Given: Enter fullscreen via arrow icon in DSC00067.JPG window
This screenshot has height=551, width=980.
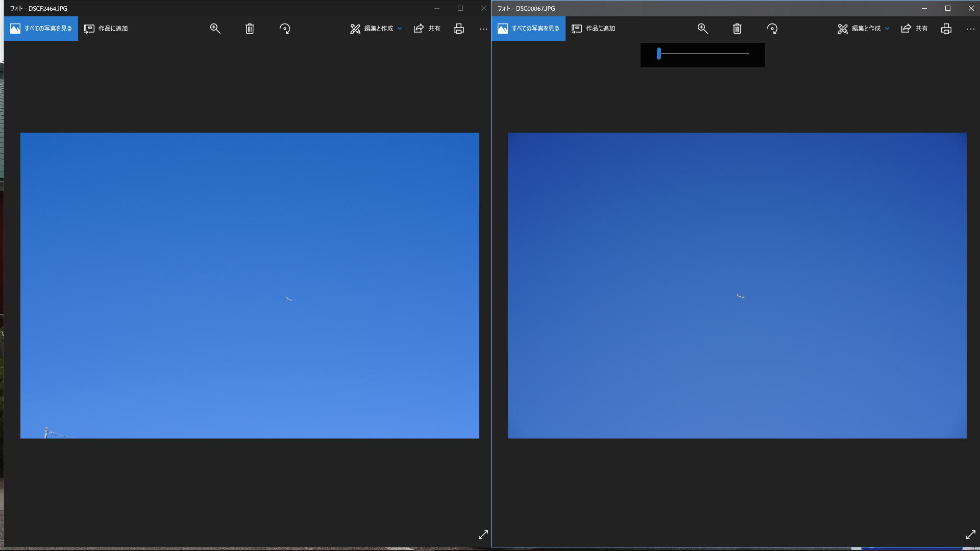Looking at the screenshot, I should pos(971,535).
